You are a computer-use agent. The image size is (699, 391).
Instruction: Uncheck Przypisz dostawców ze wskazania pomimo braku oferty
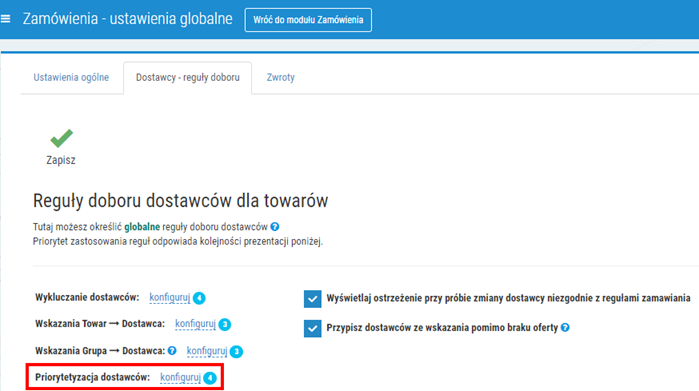(x=312, y=329)
